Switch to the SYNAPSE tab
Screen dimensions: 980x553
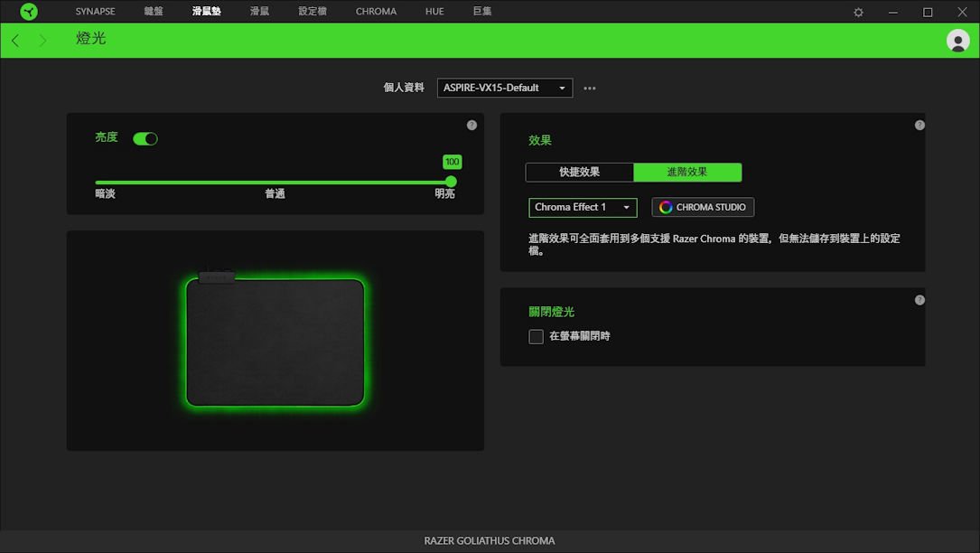pos(95,11)
